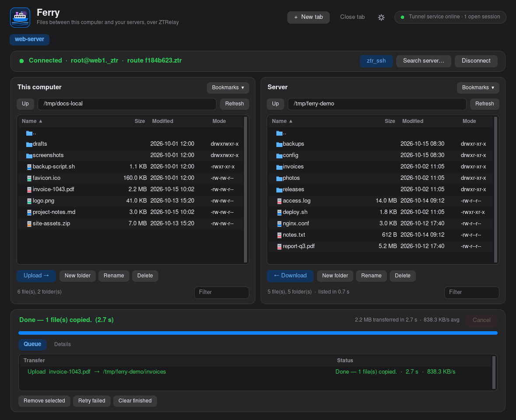This screenshot has height=420, width=516.
Task: Click the site-assets.zip file icon
Action: pyautogui.click(x=29, y=224)
